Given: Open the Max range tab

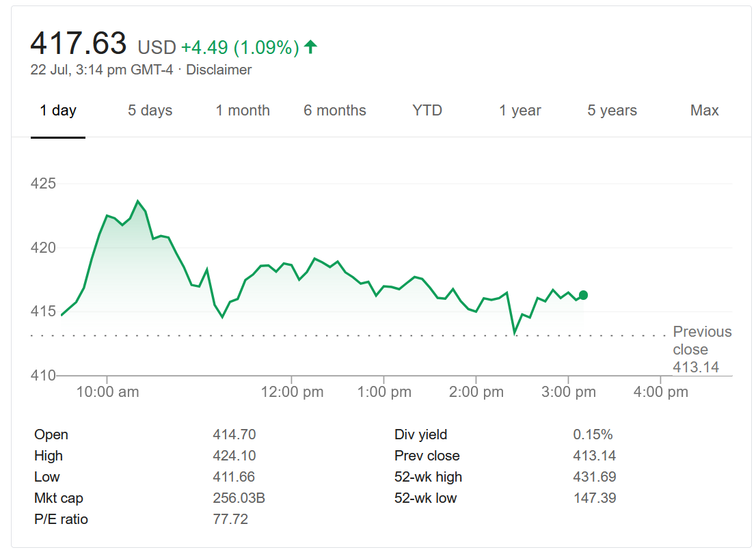Looking at the screenshot, I should click(705, 111).
